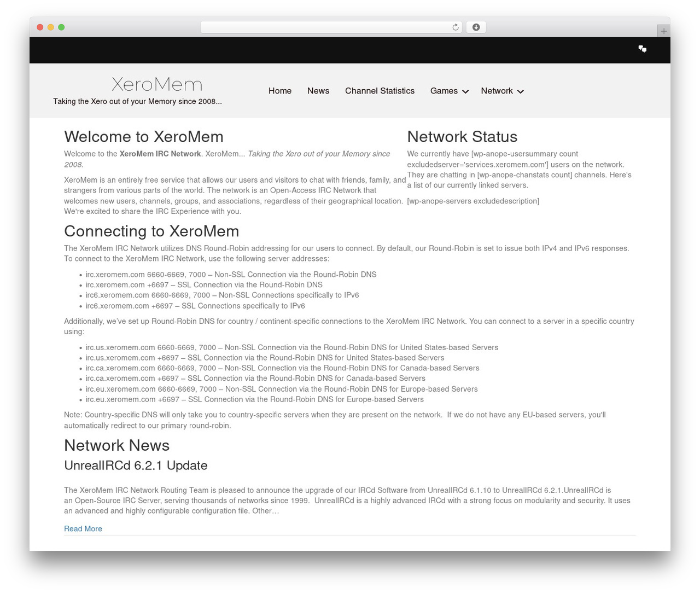This screenshot has width=700, height=593.
Task: Go to the Home menu item
Action: (280, 91)
